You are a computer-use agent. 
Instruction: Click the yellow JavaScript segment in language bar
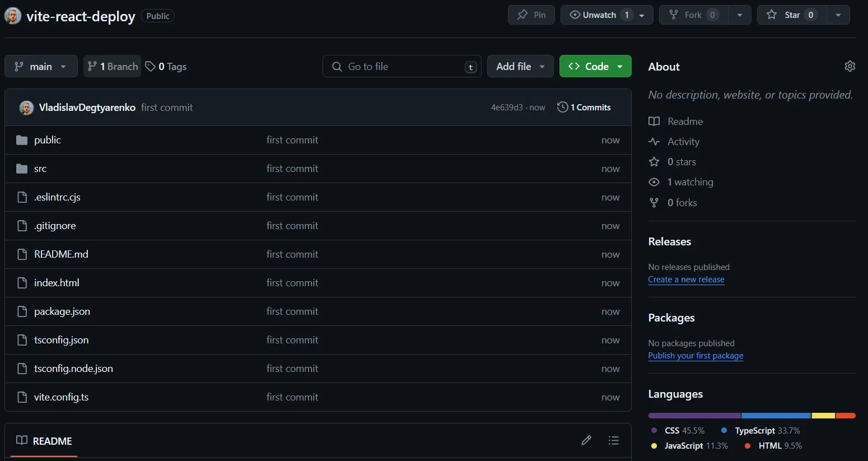pos(823,416)
